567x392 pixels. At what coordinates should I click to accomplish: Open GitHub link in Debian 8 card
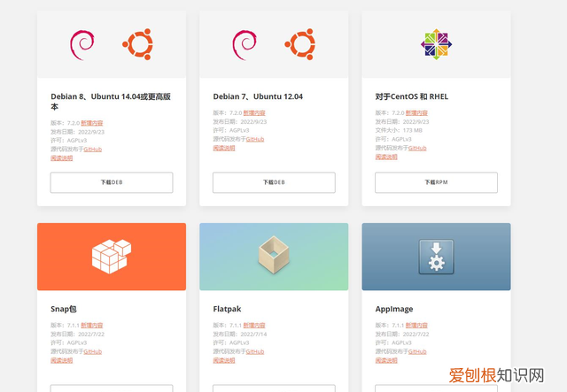[92, 150]
